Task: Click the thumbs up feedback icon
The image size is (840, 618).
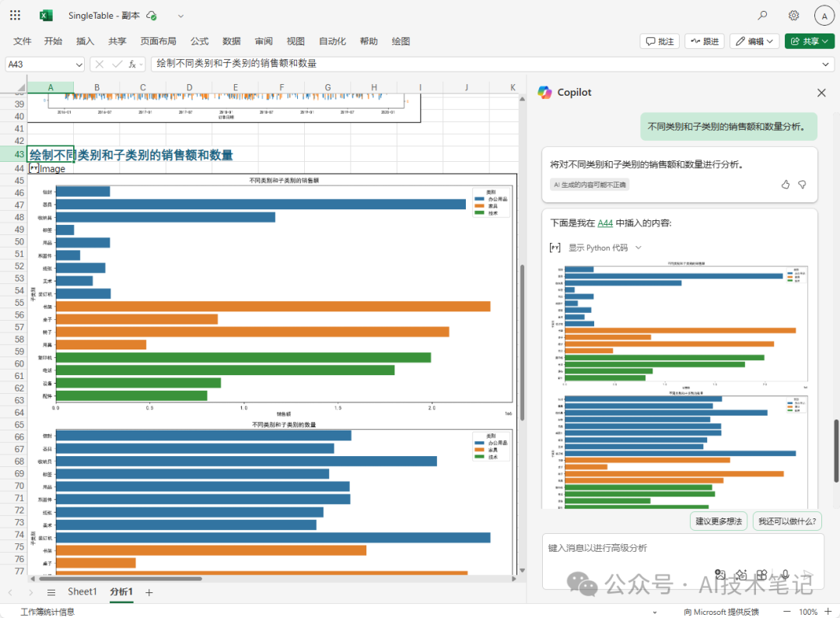Action: click(785, 184)
